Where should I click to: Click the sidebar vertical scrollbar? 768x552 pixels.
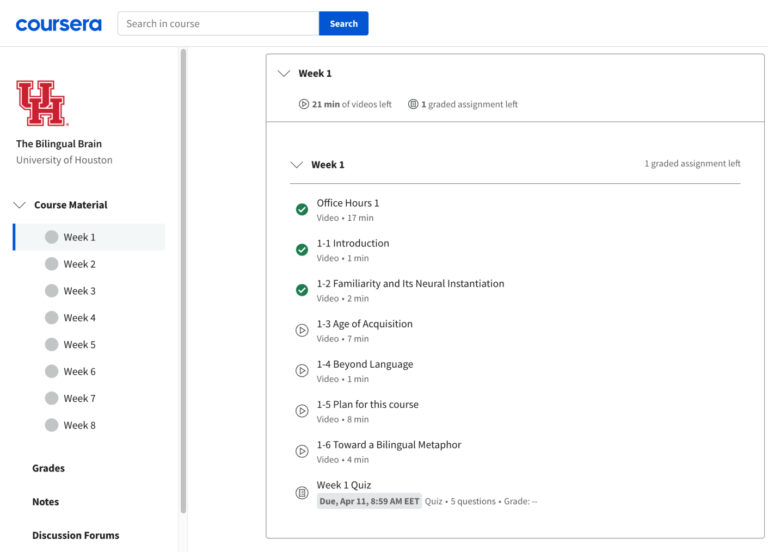click(x=183, y=280)
